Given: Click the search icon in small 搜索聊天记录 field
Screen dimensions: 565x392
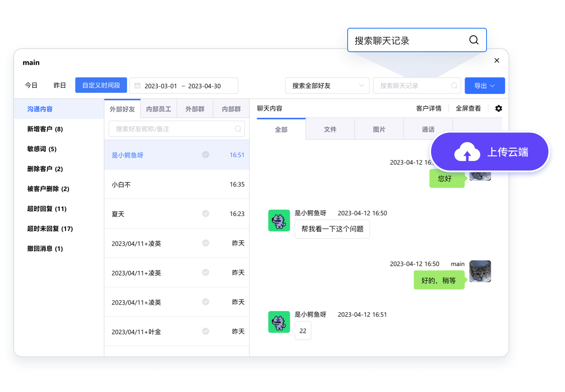Looking at the screenshot, I should tap(454, 86).
